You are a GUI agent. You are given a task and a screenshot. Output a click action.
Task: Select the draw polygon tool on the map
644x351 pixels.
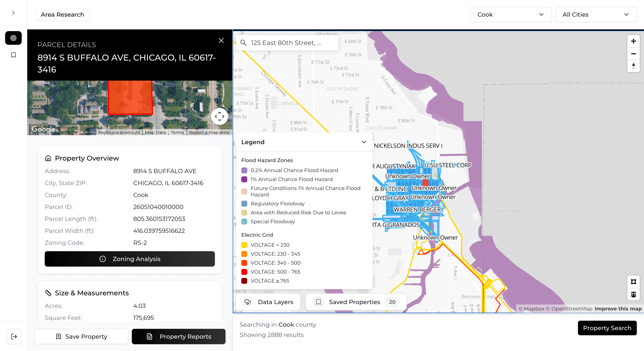(x=633, y=282)
